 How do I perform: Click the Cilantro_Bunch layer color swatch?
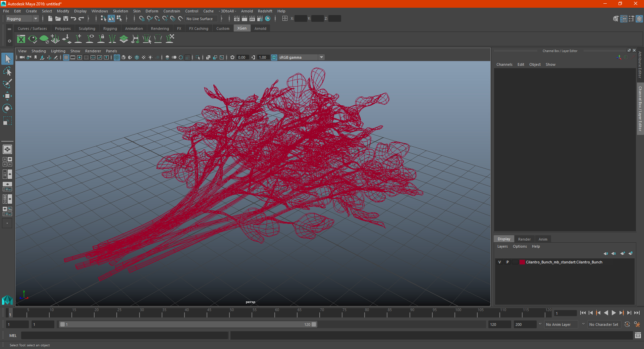tap(522, 262)
